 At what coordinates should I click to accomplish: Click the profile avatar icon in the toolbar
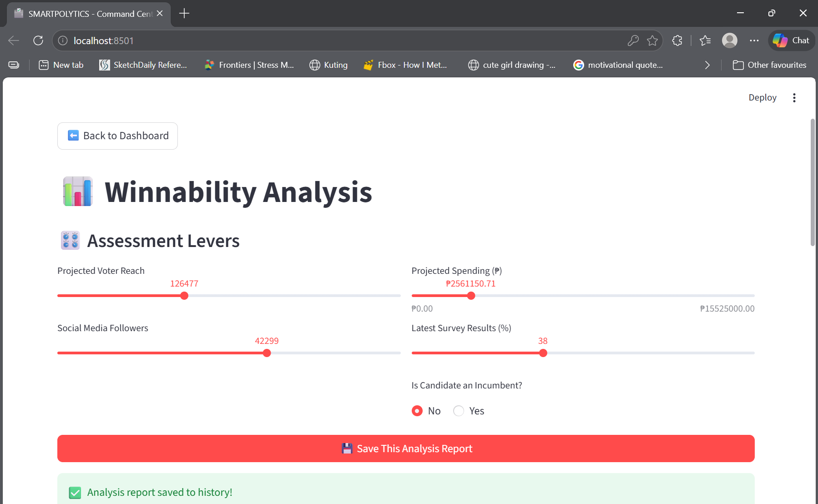[730, 40]
